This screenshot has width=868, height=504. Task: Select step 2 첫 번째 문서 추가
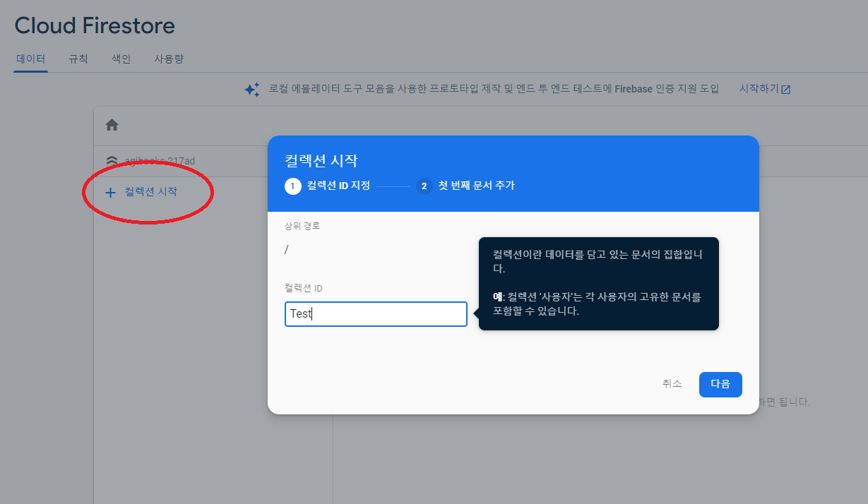tap(465, 186)
